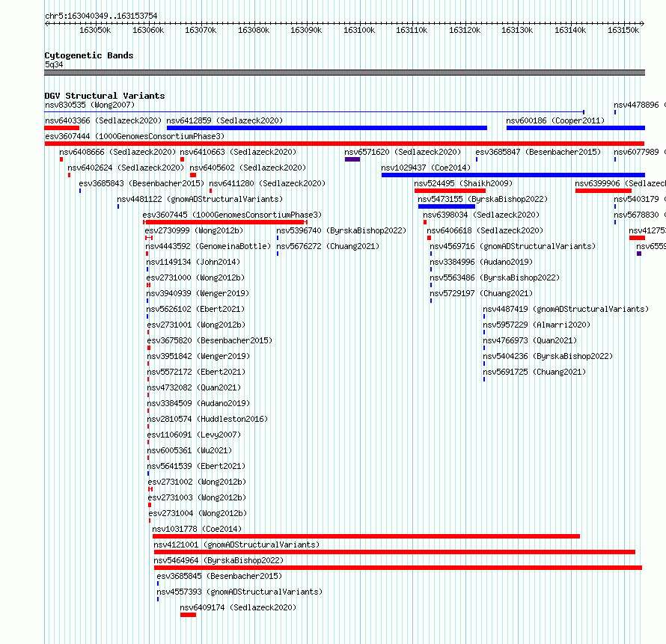The image size is (666, 644).
Task: Click the nsv4121001 gnomAD red bar
Action: coord(394,552)
